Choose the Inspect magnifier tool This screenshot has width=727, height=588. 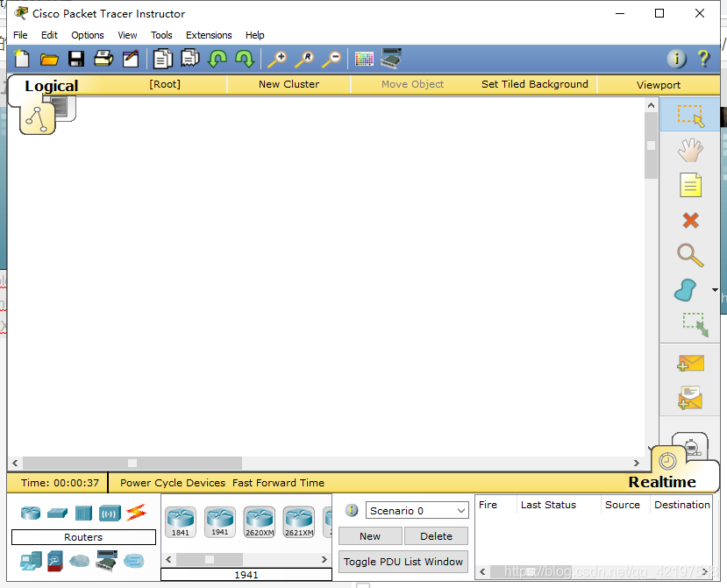tap(690, 255)
